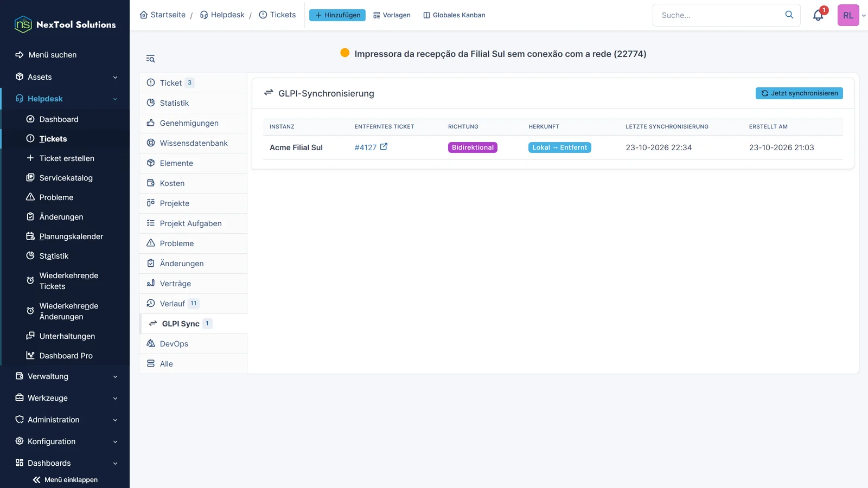The width and height of the screenshot is (868, 488).
Task: Open the RL user avatar menu
Action: (x=848, y=15)
